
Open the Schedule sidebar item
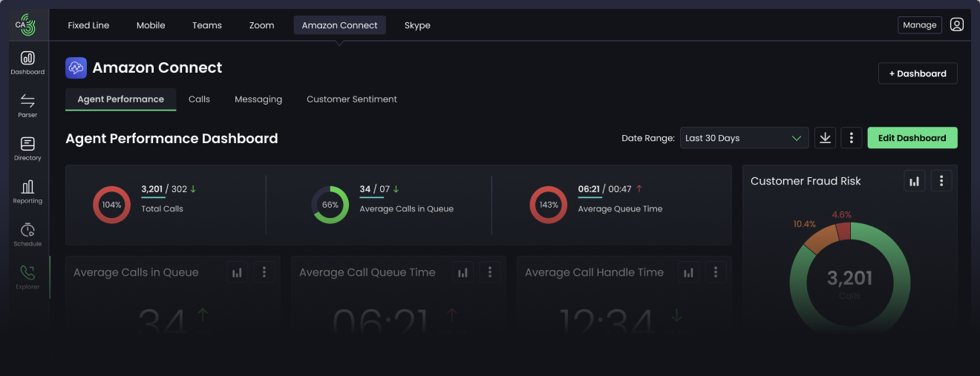[x=27, y=234]
